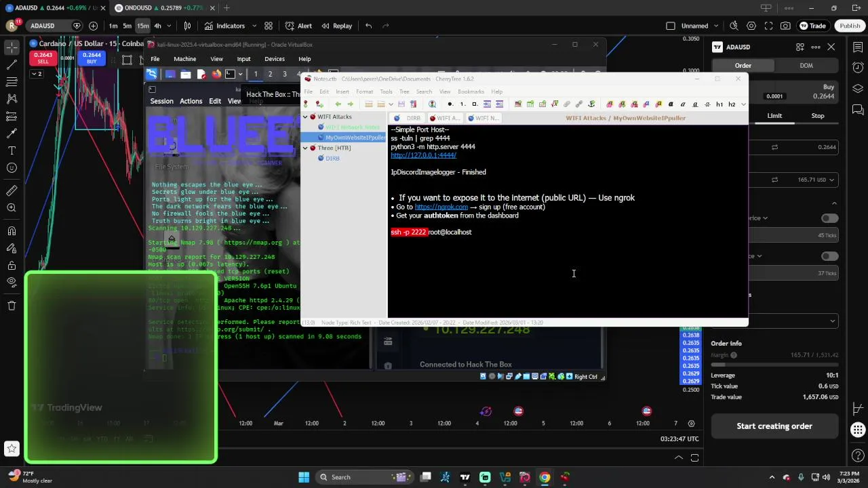868x488 pixels.
Task: Undo last chart action in TradingView
Action: point(368,26)
